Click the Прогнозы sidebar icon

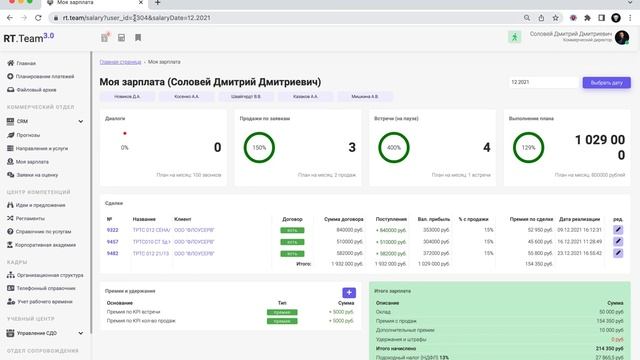pos(11,135)
